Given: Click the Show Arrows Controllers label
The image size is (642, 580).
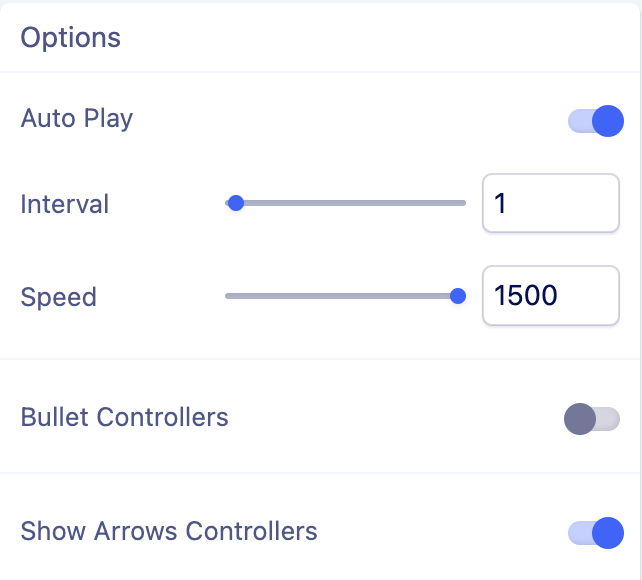Looking at the screenshot, I should coord(169,531).
